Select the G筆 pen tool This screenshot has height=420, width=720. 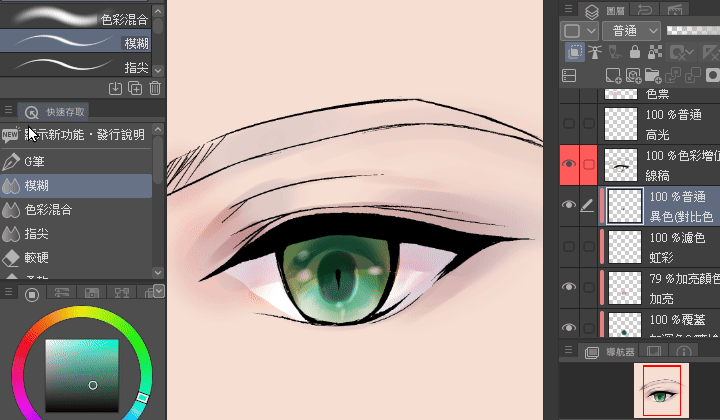[76, 161]
